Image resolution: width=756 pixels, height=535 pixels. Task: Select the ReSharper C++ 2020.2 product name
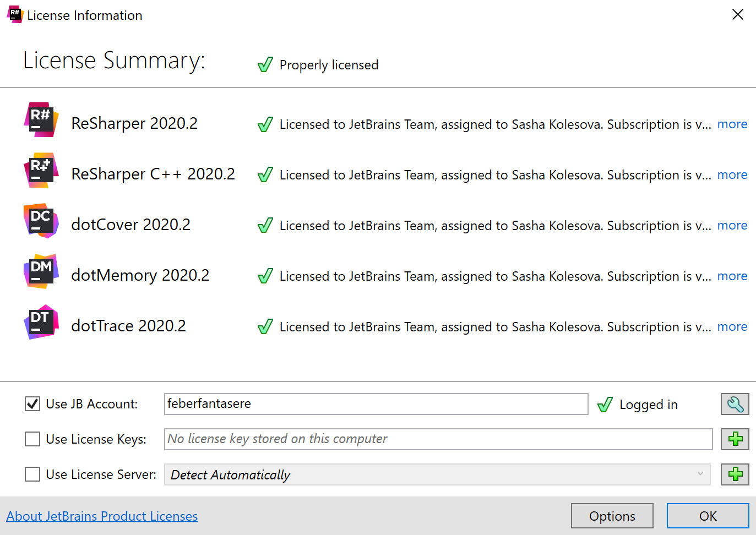pyautogui.click(x=153, y=174)
